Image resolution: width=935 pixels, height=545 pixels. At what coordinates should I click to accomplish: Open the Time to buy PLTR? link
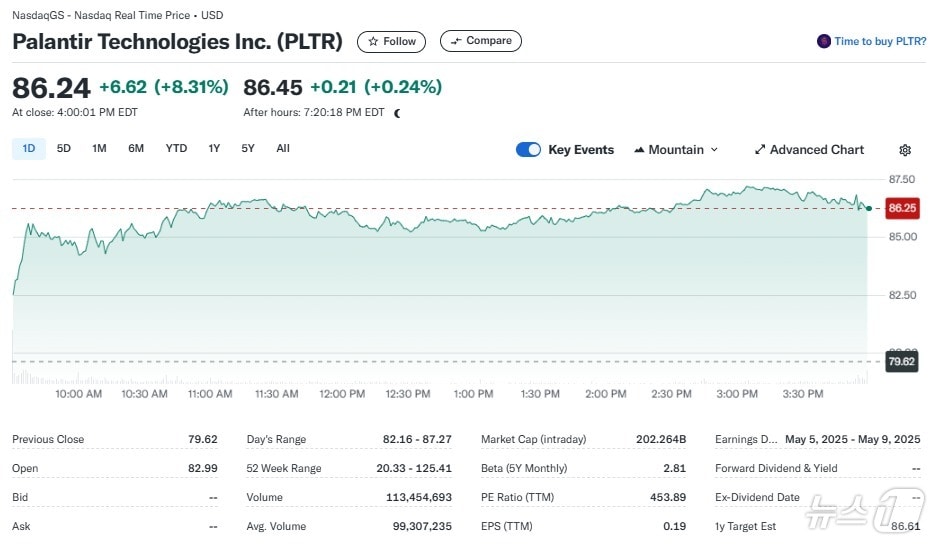click(x=880, y=42)
